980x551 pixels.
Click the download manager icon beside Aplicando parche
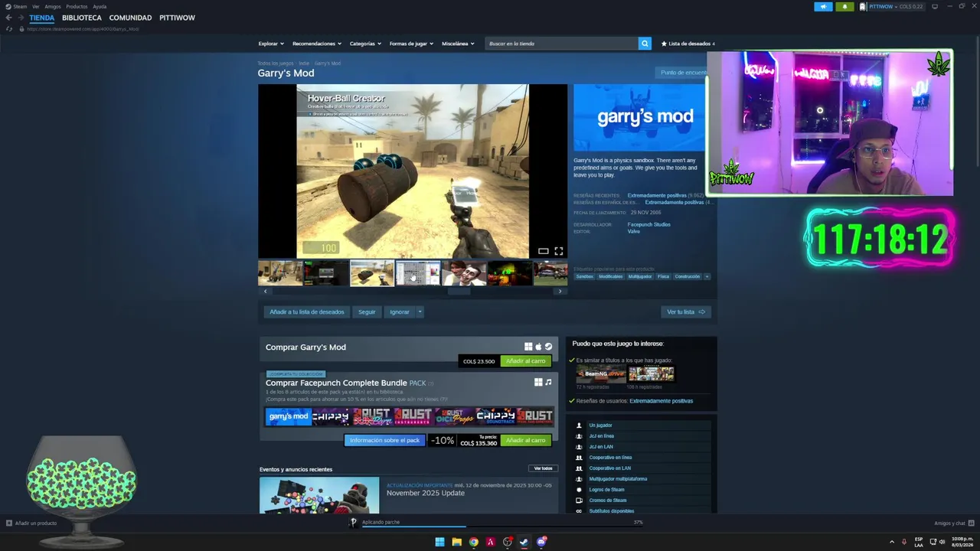coord(353,523)
